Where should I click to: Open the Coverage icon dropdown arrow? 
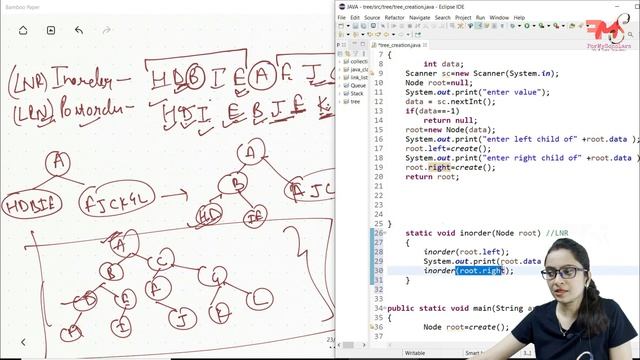pyautogui.click(x=548, y=26)
